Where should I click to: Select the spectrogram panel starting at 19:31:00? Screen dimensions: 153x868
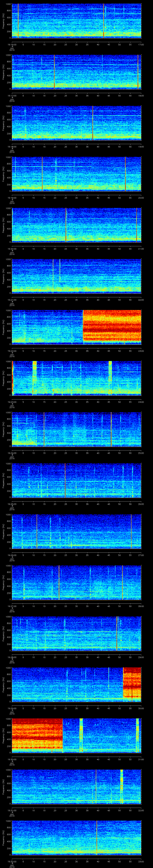coord(77,787)
